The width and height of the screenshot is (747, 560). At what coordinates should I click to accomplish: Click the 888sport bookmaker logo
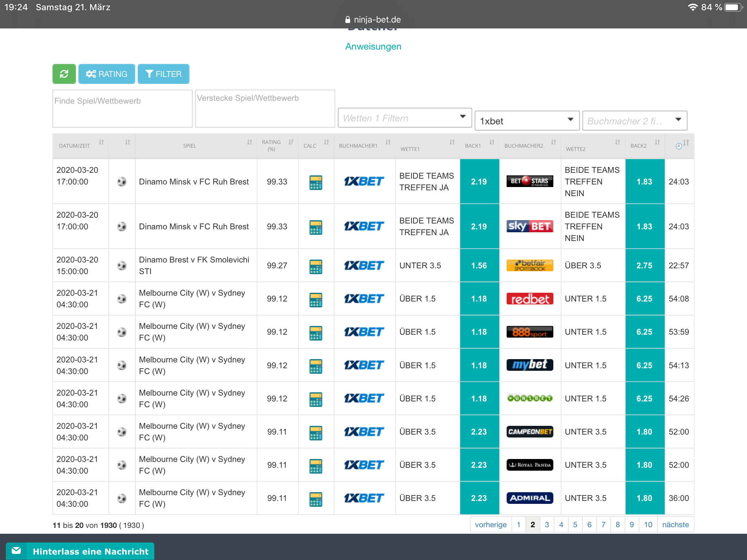[x=530, y=332]
